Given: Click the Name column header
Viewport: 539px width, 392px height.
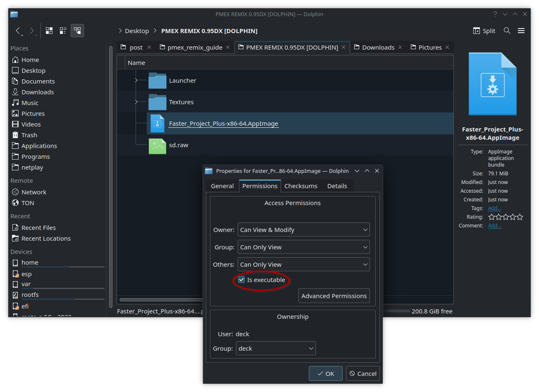Looking at the screenshot, I should tap(136, 62).
